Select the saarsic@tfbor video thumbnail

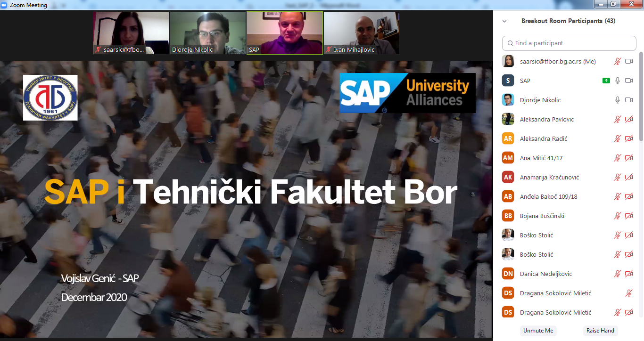tap(131, 33)
